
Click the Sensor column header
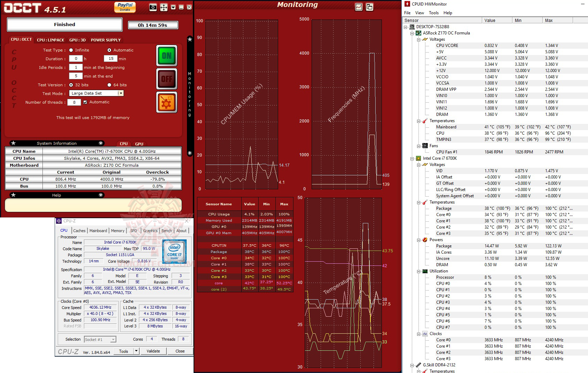[x=442, y=21]
